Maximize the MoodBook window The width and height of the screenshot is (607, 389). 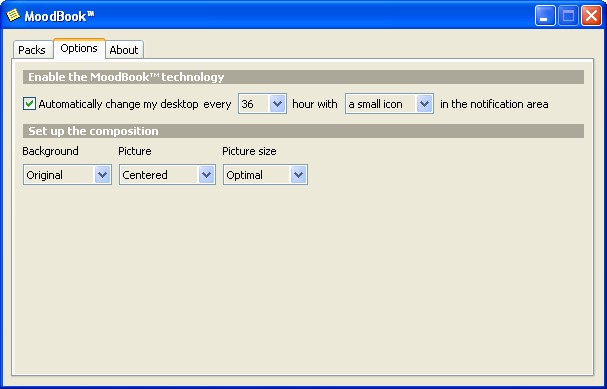tap(568, 16)
